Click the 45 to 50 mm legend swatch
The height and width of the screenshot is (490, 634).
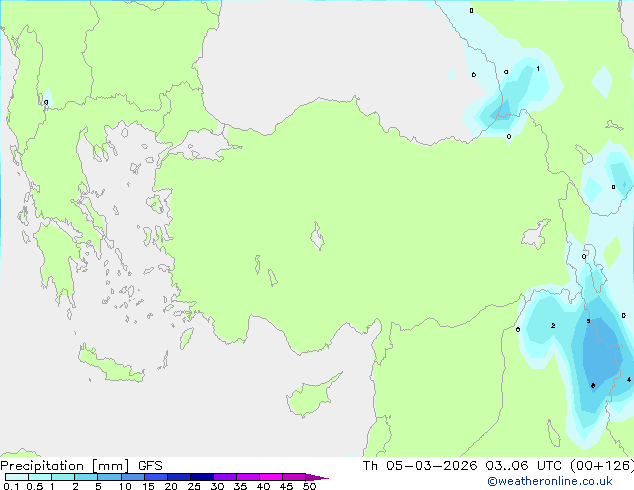click(x=294, y=477)
